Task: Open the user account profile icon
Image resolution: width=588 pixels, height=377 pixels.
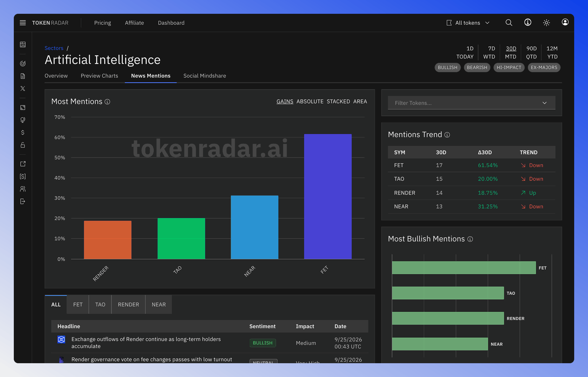Action: tap(565, 22)
